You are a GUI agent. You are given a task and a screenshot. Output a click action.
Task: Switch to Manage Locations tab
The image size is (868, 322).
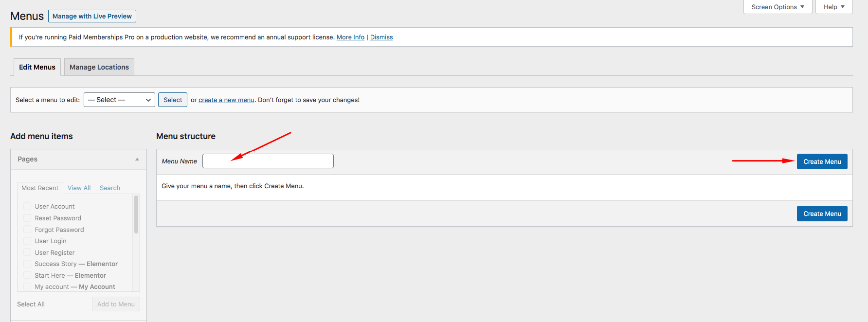pyautogui.click(x=99, y=67)
